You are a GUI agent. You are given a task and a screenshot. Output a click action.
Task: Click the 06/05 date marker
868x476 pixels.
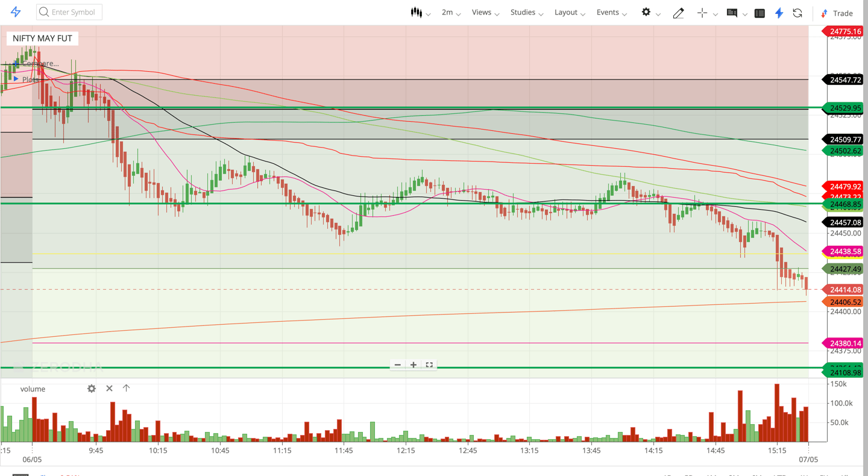point(32,459)
